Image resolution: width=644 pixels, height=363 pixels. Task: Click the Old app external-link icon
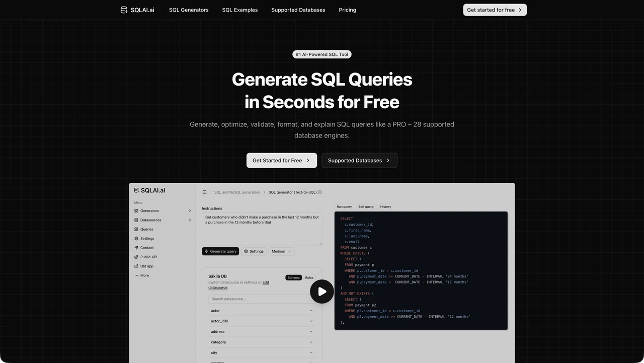tap(136, 266)
